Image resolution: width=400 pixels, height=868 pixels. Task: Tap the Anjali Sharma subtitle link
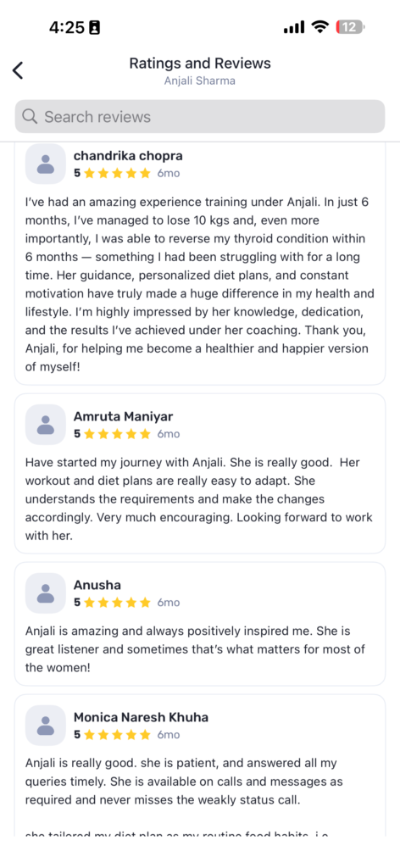tap(200, 81)
